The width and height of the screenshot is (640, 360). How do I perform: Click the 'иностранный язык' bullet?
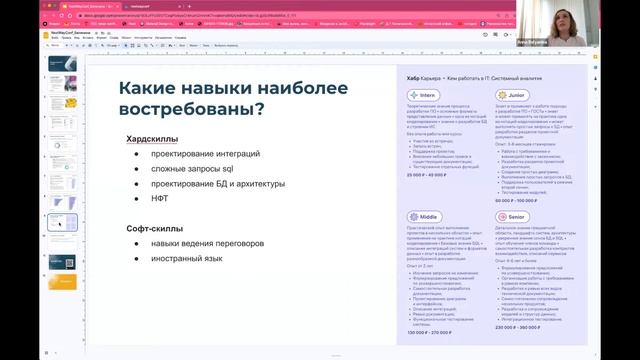[187, 258]
